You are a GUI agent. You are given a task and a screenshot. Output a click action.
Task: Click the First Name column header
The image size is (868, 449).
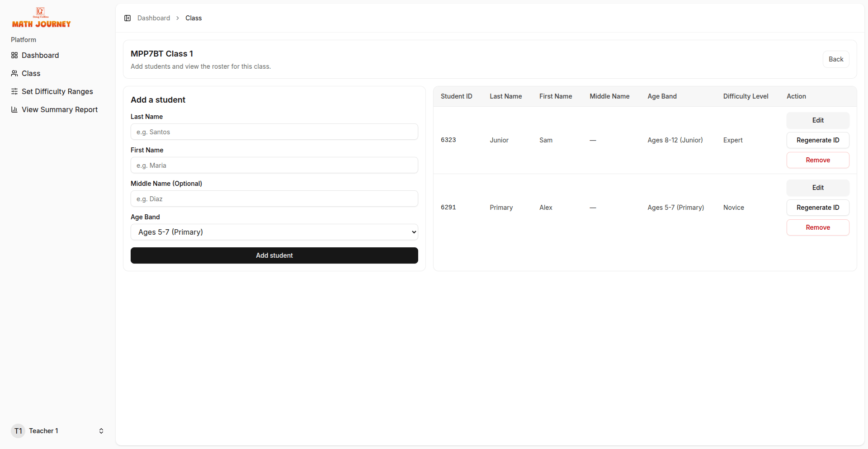click(x=556, y=96)
